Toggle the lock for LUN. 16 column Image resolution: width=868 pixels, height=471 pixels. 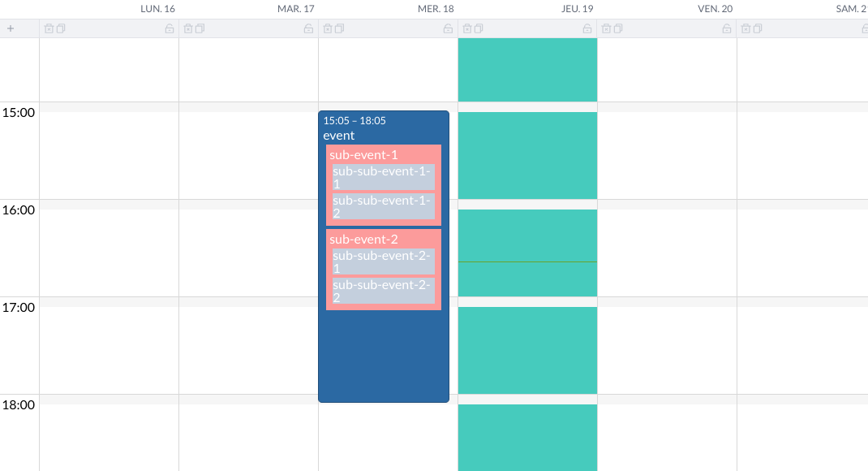point(170,28)
